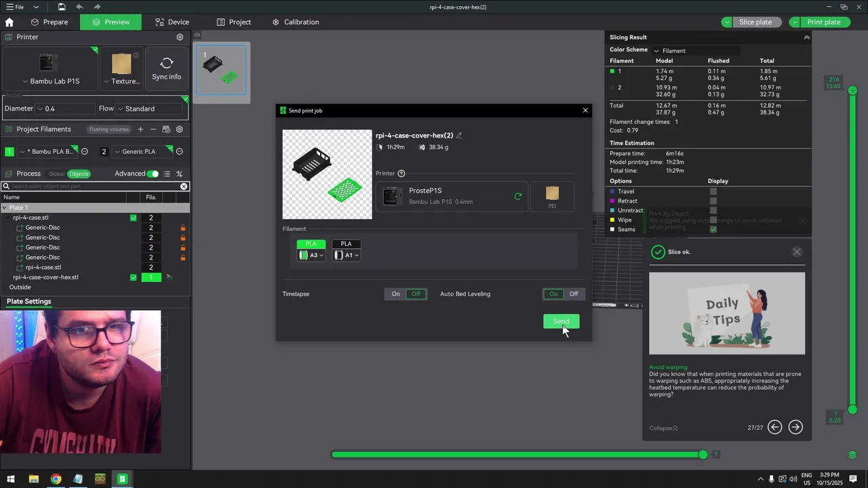
Task: Open the Bambu PLA filament 1 dropdown
Action: pos(48,152)
